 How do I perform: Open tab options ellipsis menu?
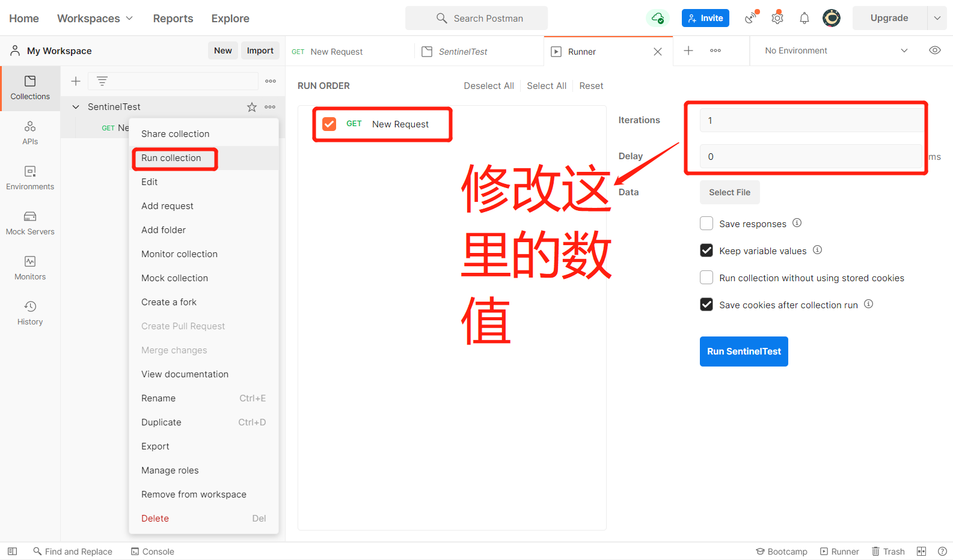tap(716, 50)
